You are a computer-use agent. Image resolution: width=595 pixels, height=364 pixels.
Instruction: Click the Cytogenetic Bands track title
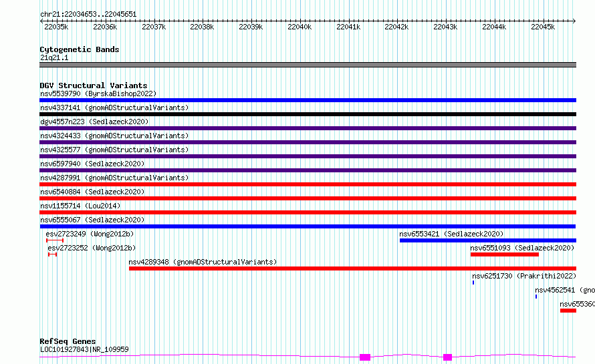[x=80, y=49]
